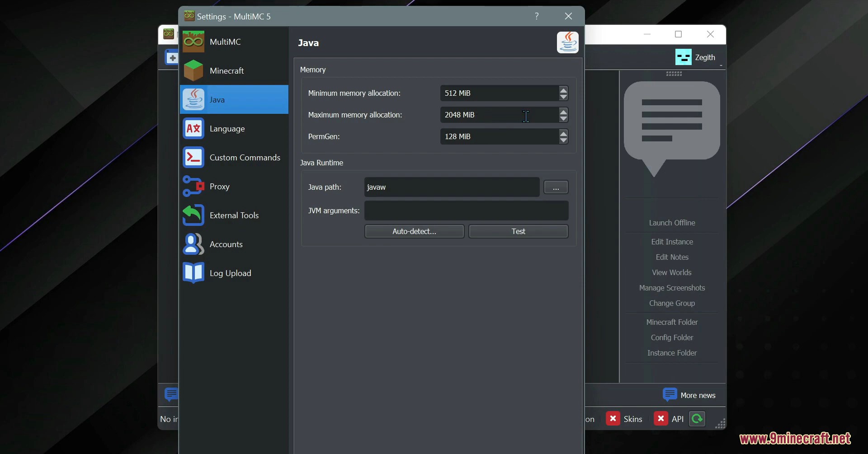
Task: Click the JVM arguments input field
Action: 466,211
